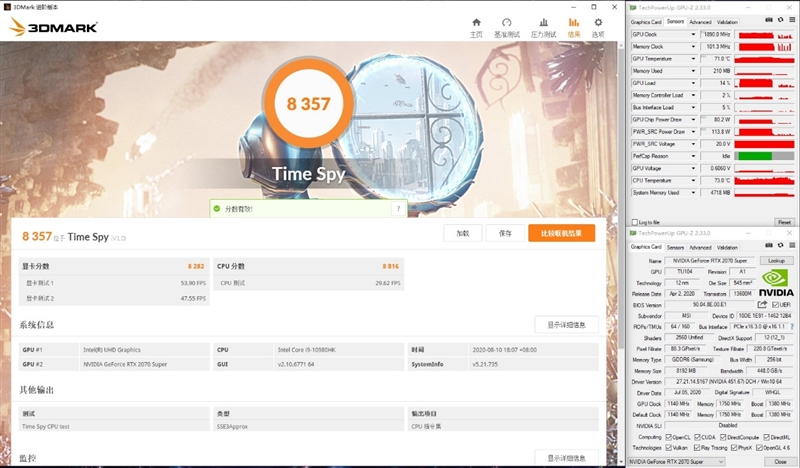Click the Reset button in GPU-Z Sensors
The height and width of the screenshot is (468, 800).
pyautogui.click(x=784, y=222)
